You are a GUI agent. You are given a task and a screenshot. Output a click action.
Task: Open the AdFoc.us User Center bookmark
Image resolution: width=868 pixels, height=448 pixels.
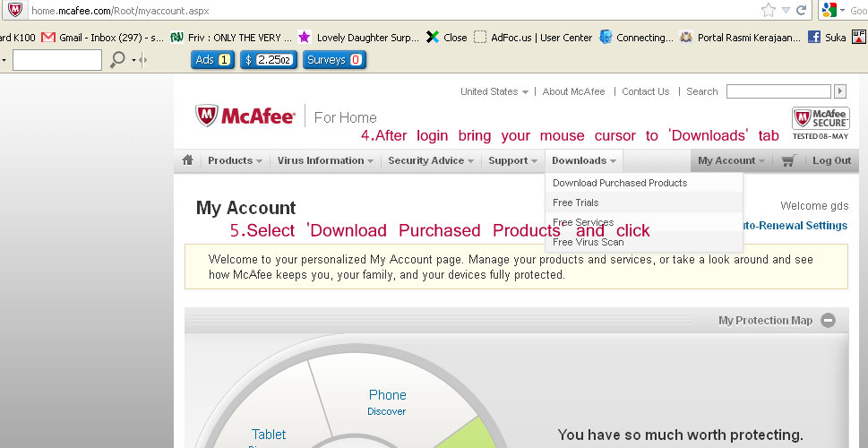coord(533,38)
